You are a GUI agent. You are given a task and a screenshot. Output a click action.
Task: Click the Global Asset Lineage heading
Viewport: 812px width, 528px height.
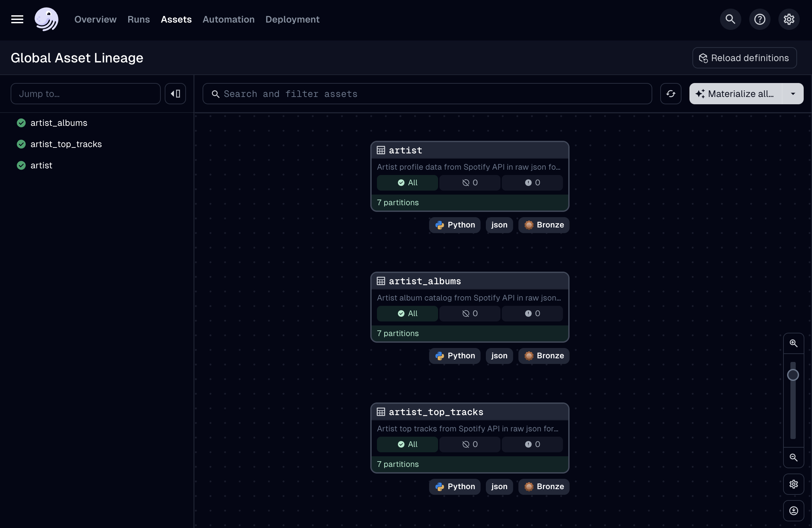(77, 58)
